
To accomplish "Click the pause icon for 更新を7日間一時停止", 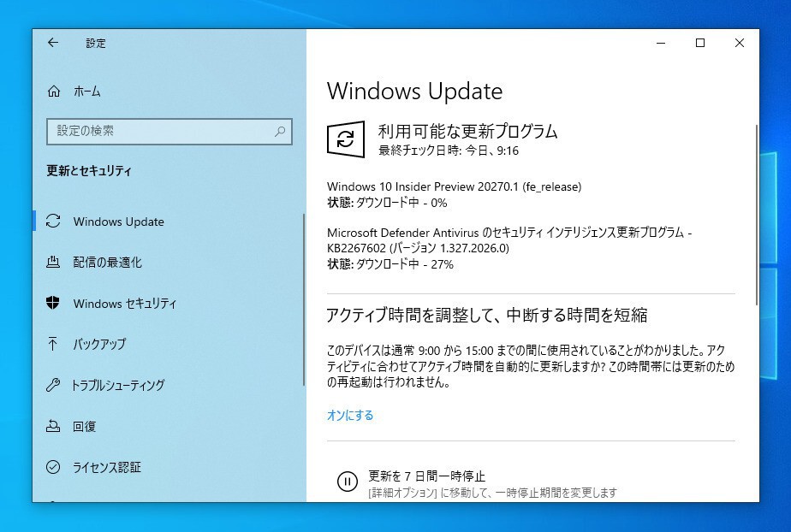I will (x=347, y=482).
